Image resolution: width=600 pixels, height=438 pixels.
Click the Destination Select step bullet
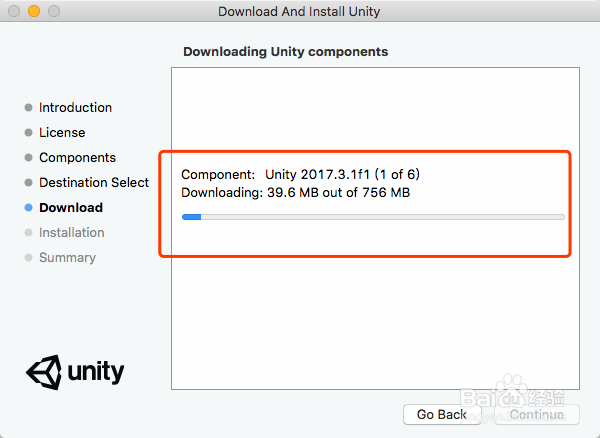pos(28,182)
